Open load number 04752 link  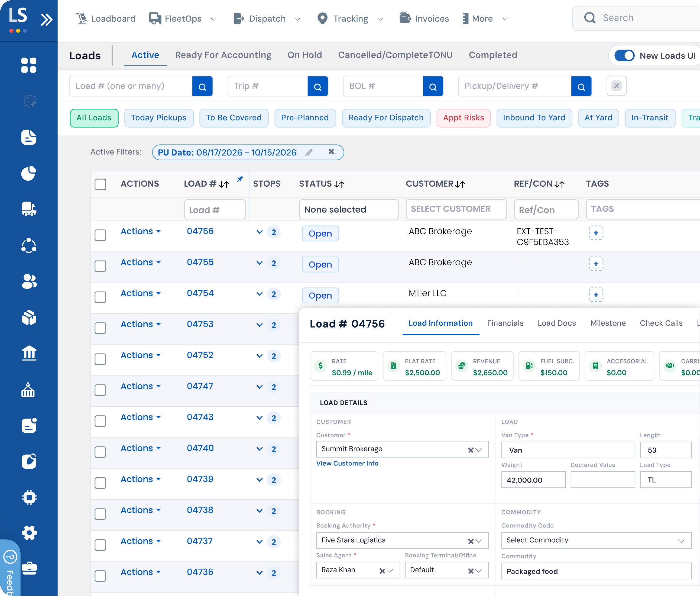[200, 355]
